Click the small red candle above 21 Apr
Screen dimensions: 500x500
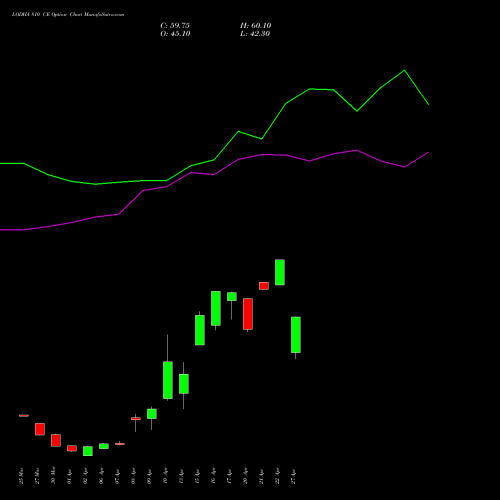(264, 286)
